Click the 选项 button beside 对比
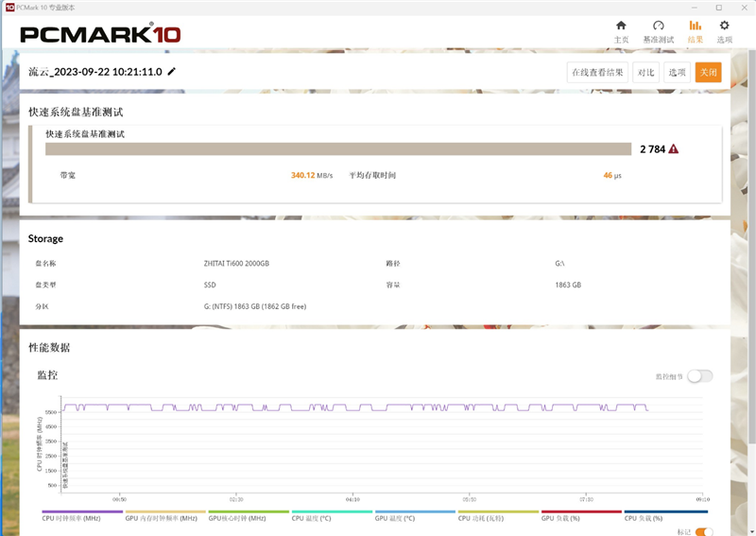The image size is (756, 536). click(x=677, y=73)
